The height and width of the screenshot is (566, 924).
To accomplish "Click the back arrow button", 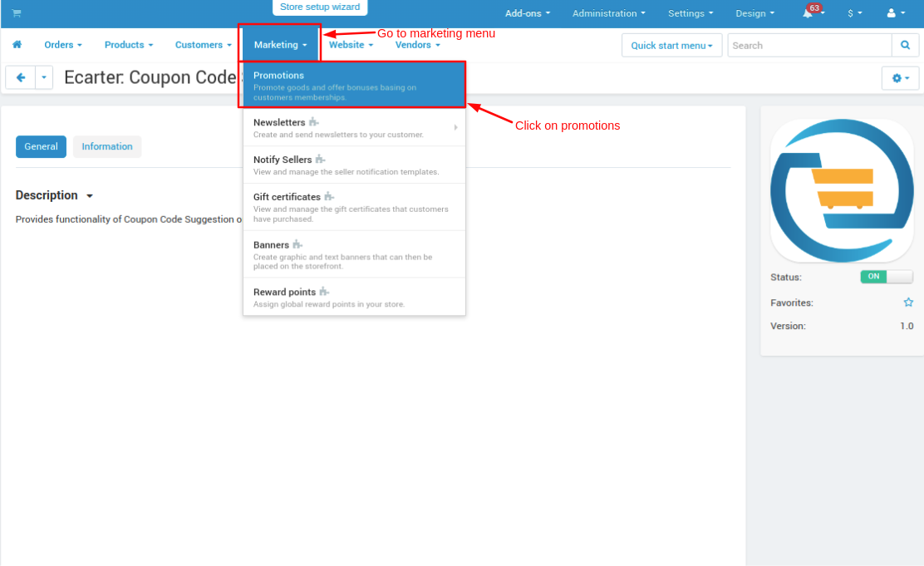I will point(20,77).
